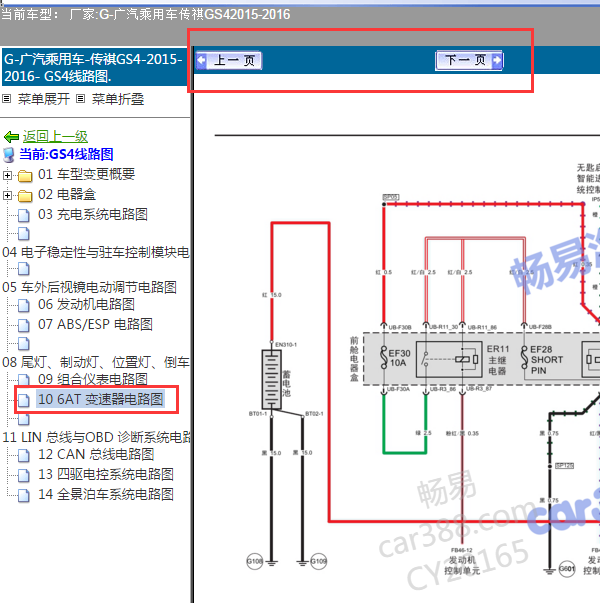Open 02 电器盒 folder

(67, 194)
